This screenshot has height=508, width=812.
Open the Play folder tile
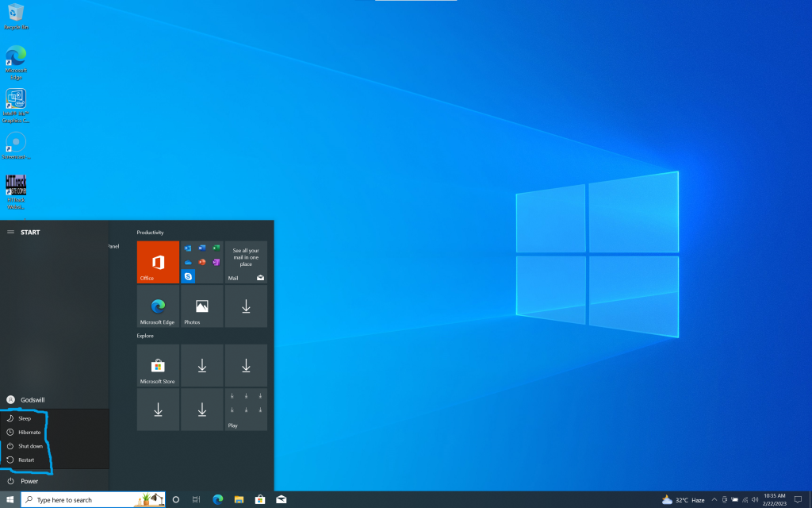(x=246, y=410)
